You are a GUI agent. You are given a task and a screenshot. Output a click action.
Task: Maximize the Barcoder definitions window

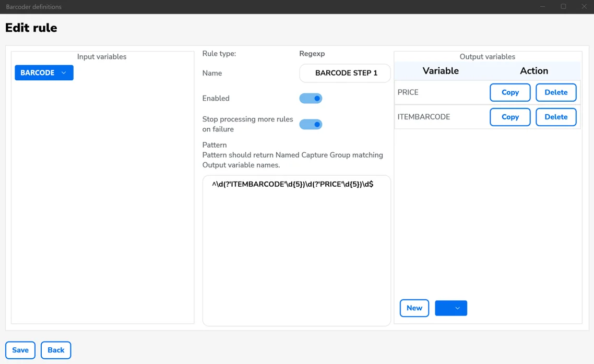pos(563,7)
